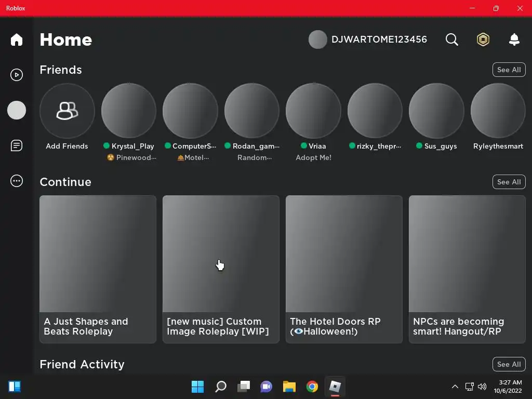Click the Random... game status text
Image resolution: width=532 pixels, height=399 pixels.
(x=255, y=157)
